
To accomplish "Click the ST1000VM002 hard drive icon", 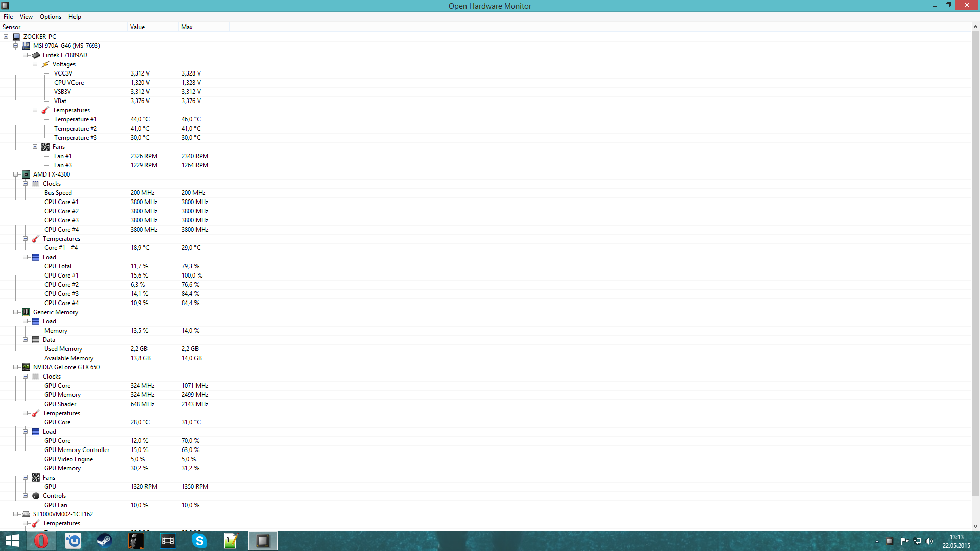I will (26, 514).
